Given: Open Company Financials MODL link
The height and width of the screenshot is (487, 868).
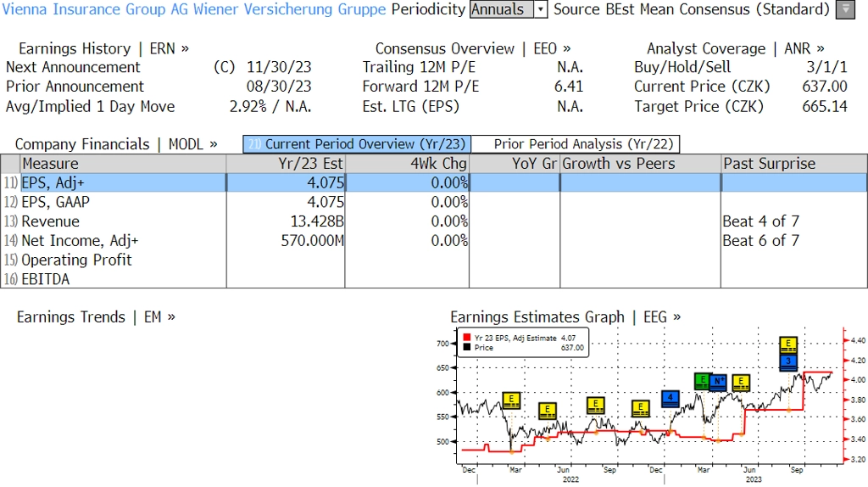Looking at the screenshot, I should pyautogui.click(x=116, y=144).
